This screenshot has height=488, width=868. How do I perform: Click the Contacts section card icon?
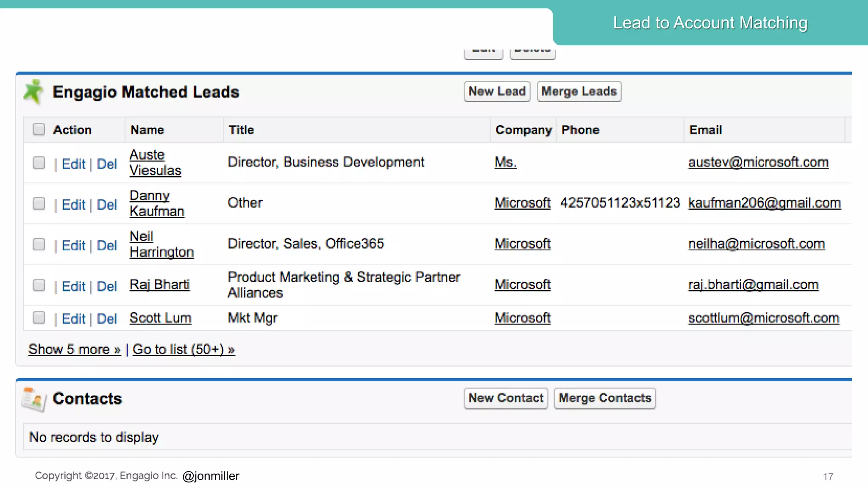coord(34,399)
